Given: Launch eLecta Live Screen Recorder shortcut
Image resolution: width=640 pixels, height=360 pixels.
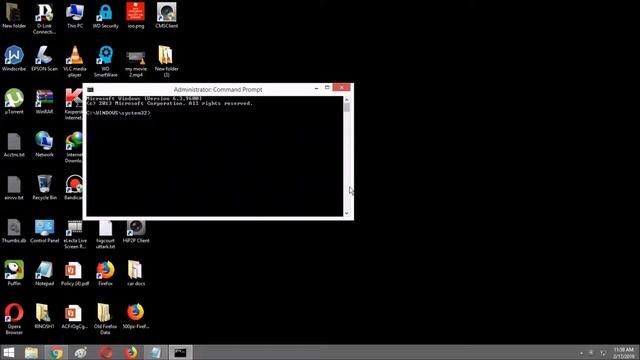Looking at the screenshot, I should click(x=75, y=234).
